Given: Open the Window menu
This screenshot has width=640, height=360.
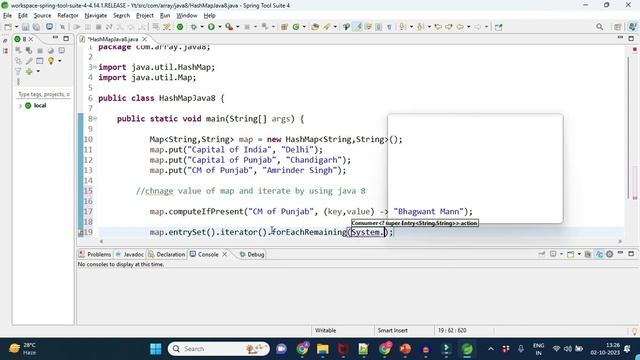Looking at the screenshot, I should coord(187,16).
